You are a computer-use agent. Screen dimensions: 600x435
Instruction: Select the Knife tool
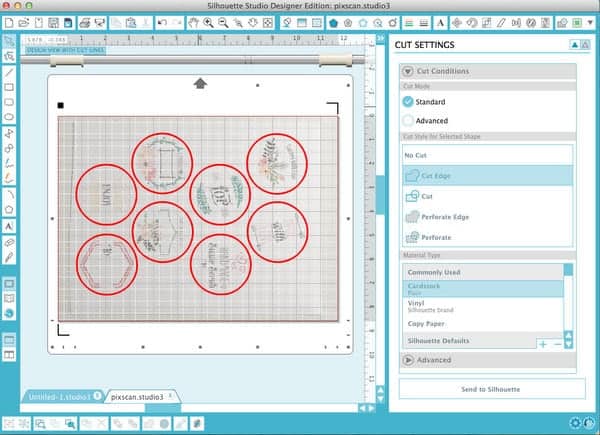(9, 257)
